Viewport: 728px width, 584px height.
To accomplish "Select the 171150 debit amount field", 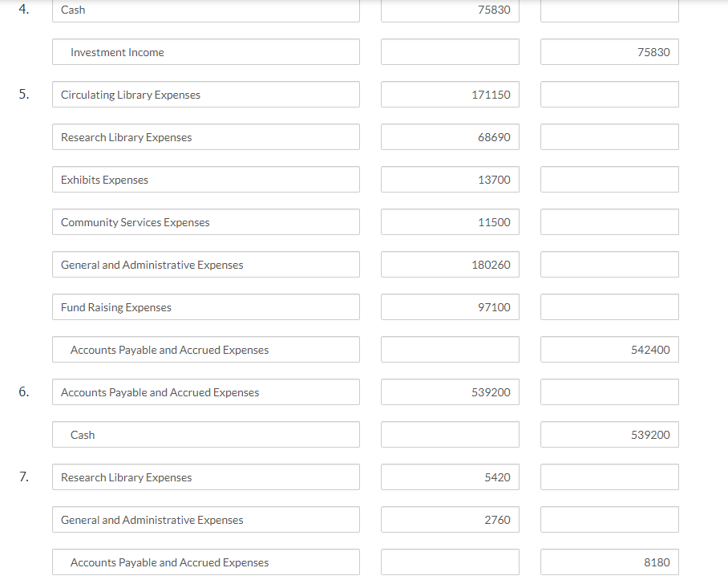I will (x=450, y=94).
